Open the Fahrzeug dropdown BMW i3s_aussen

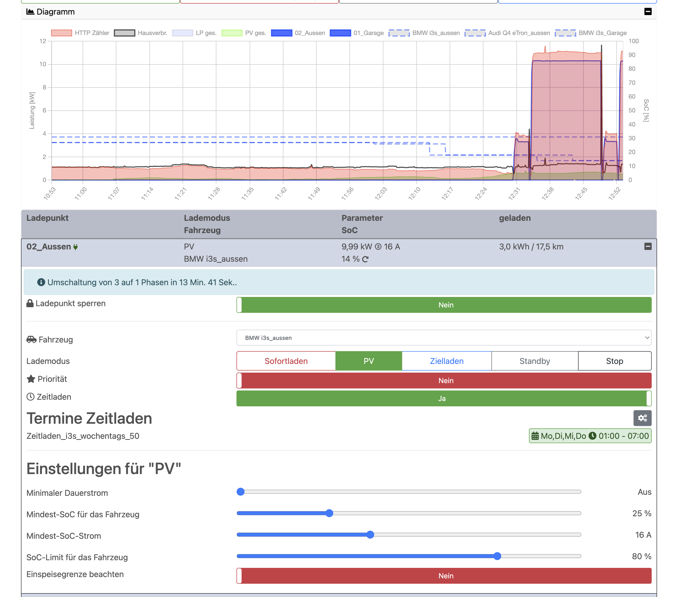[444, 338]
